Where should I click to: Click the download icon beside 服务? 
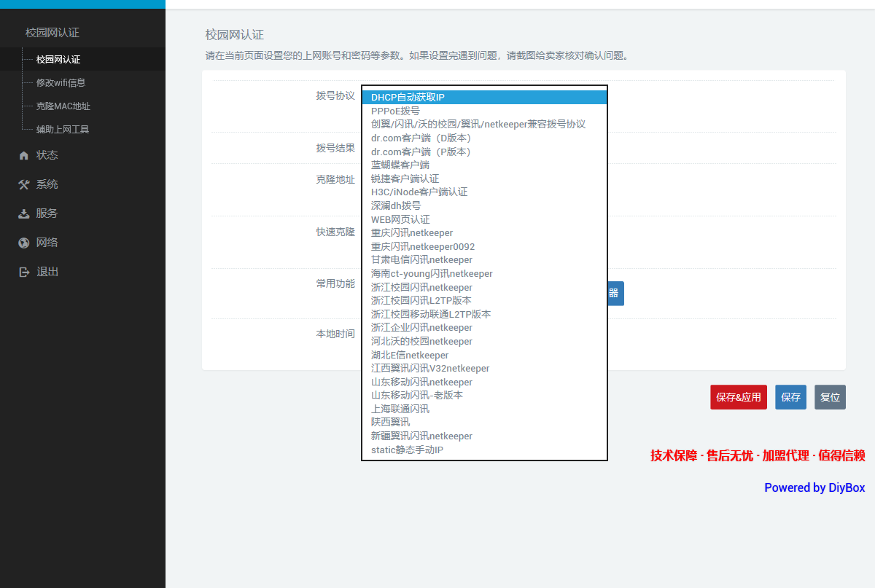click(24, 213)
